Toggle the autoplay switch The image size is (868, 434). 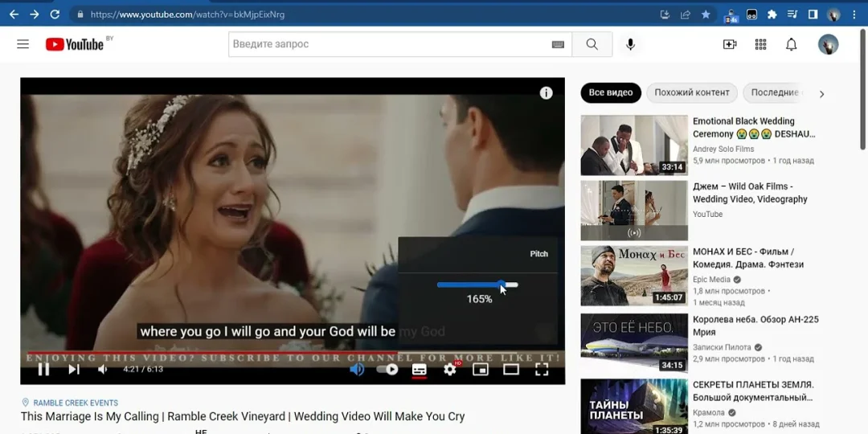click(x=387, y=369)
